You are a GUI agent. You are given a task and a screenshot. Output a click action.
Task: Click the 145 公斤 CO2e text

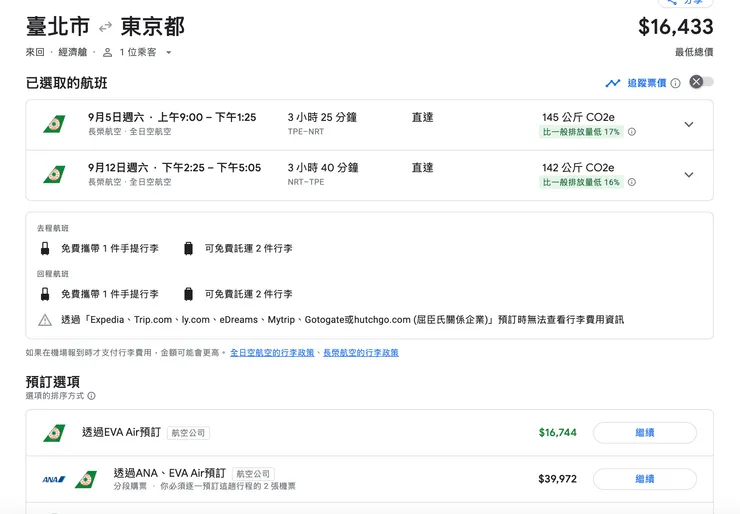(x=578, y=117)
